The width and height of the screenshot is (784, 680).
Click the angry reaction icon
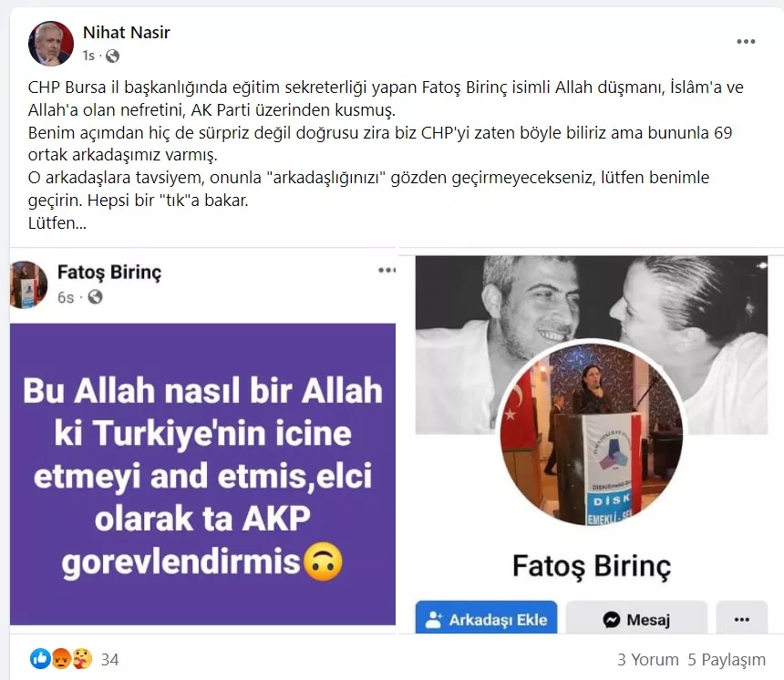pyautogui.click(x=60, y=659)
